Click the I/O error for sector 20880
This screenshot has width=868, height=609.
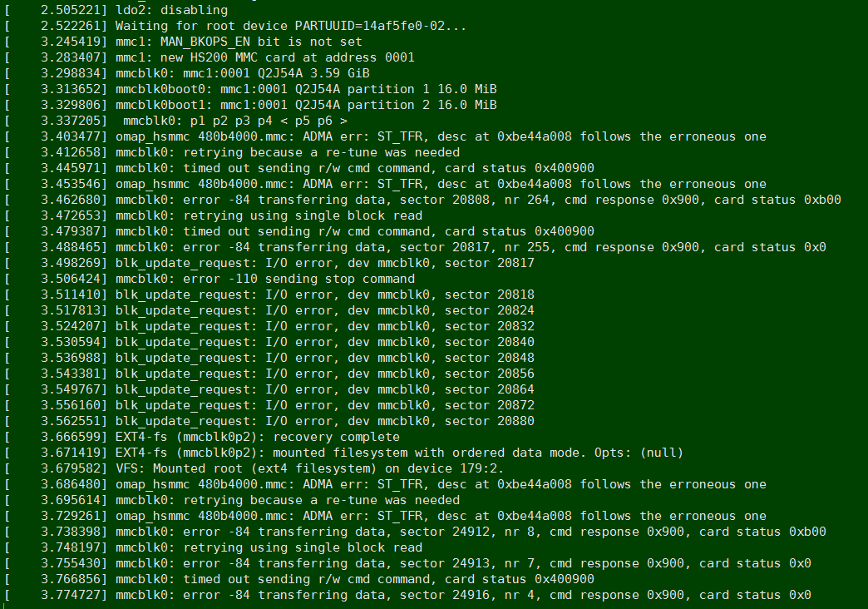pyautogui.click(x=324, y=421)
